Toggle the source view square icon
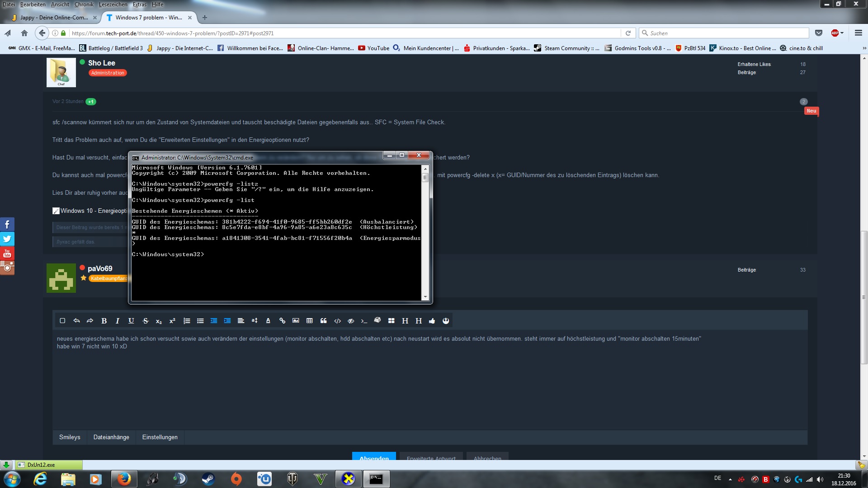The width and height of the screenshot is (868, 488). tap(62, 321)
